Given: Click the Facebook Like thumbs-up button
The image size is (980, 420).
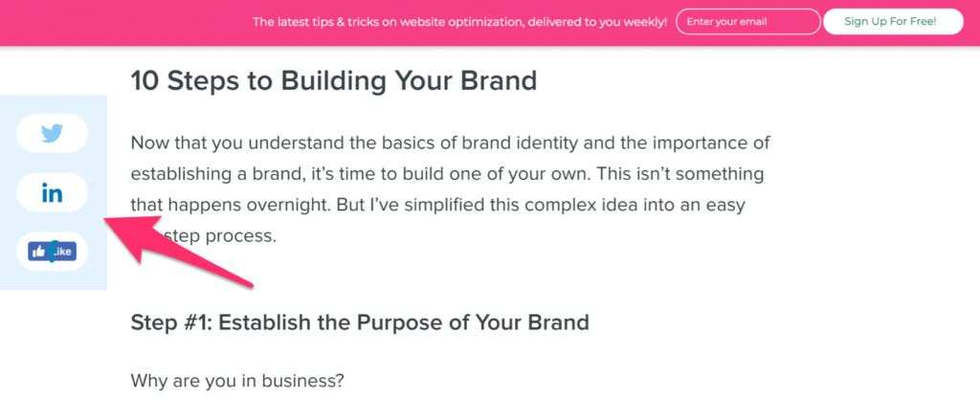Looking at the screenshot, I should (52, 252).
